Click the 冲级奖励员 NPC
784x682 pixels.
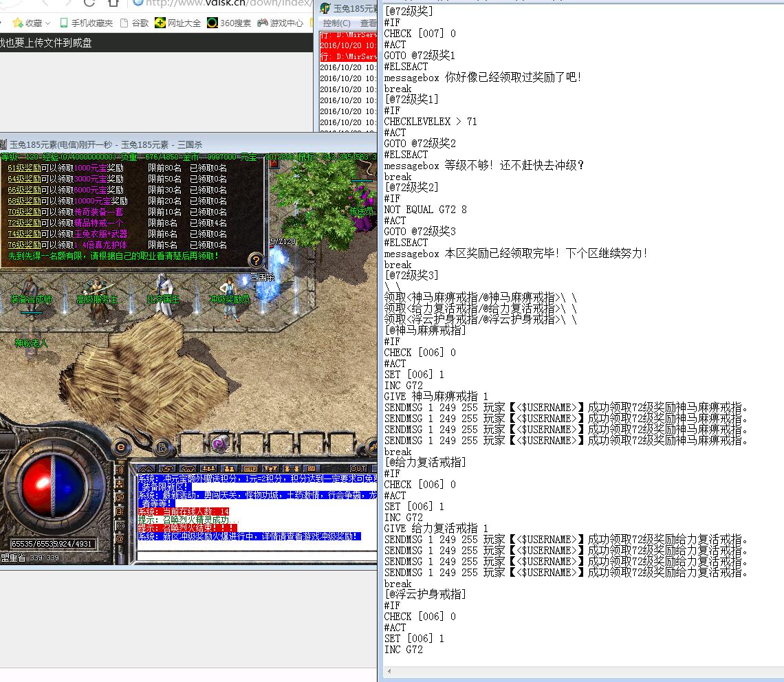coord(229,300)
